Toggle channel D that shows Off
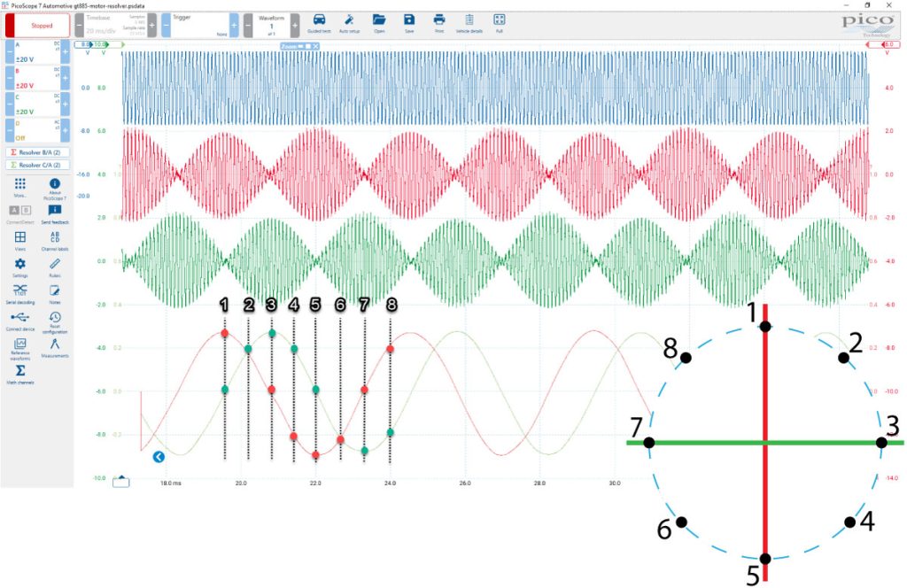Screen dimensions: 907x588 [37, 130]
